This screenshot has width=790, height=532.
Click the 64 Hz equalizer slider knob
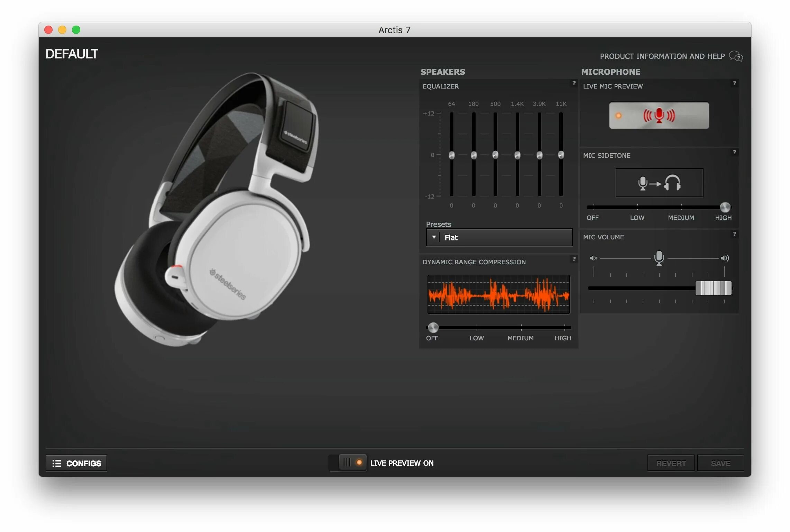pyautogui.click(x=451, y=155)
